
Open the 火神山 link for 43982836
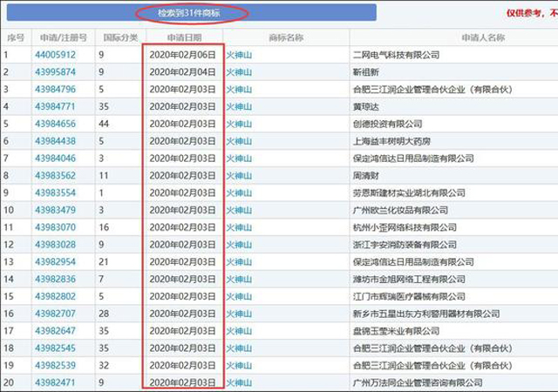(239, 280)
